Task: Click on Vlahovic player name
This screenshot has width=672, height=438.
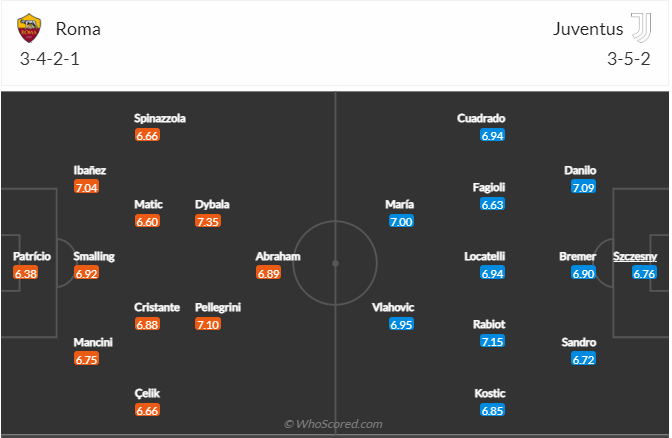Action: [x=395, y=307]
